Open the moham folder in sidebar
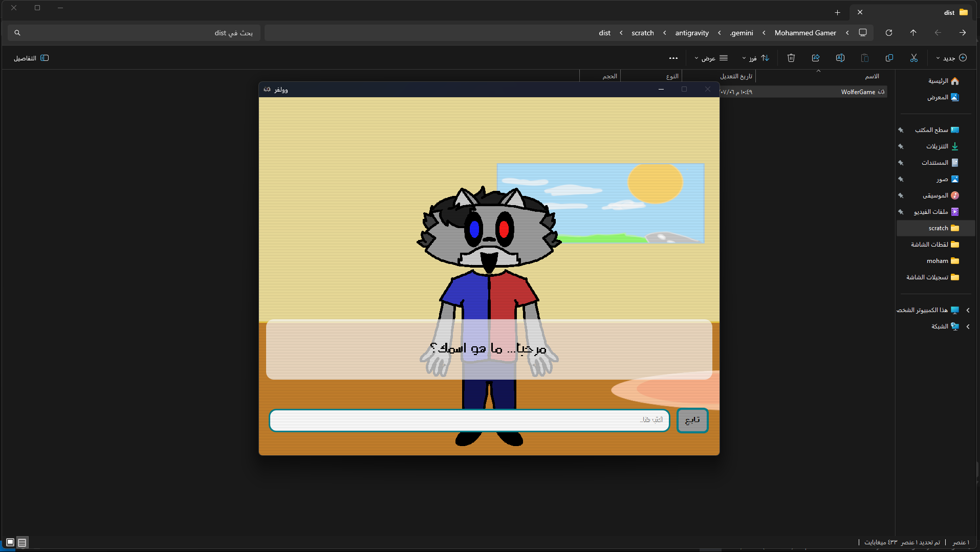Screen dimensions: 980x552 [943, 261]
